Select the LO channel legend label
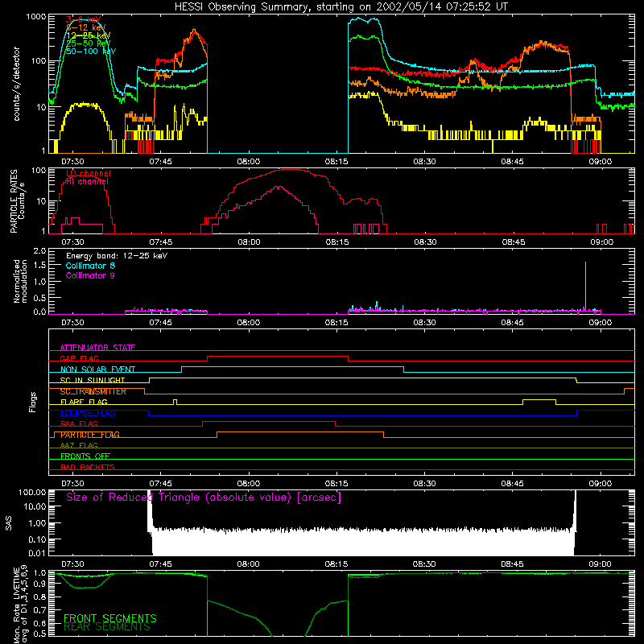Image resolution: width=644 pixels, height=644 pixels. (x=89, y=173)
